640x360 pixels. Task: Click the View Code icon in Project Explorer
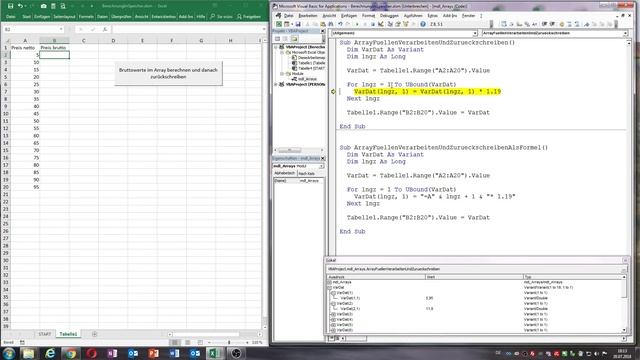coord(277,39)
